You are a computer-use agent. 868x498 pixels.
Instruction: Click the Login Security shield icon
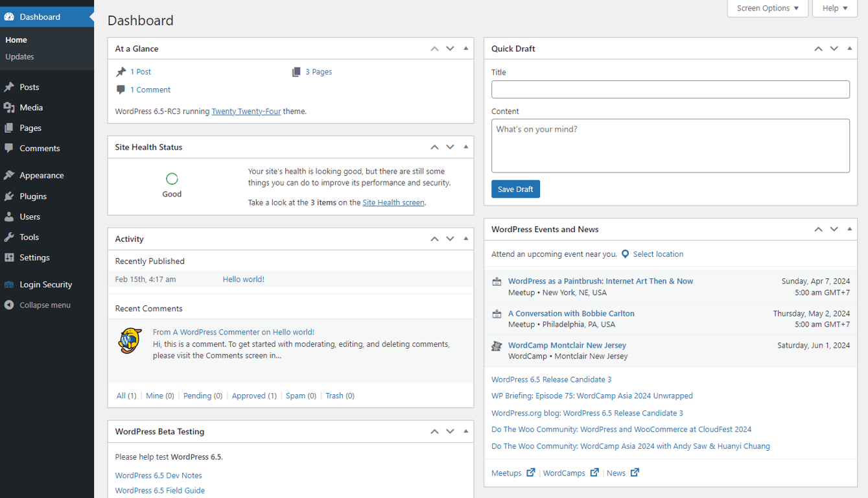[11, 284]
